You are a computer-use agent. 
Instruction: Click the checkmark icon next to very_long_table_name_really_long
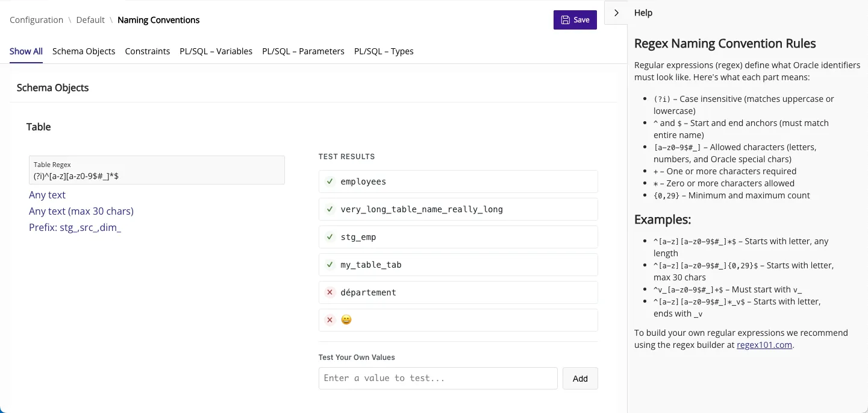(329, 209)
